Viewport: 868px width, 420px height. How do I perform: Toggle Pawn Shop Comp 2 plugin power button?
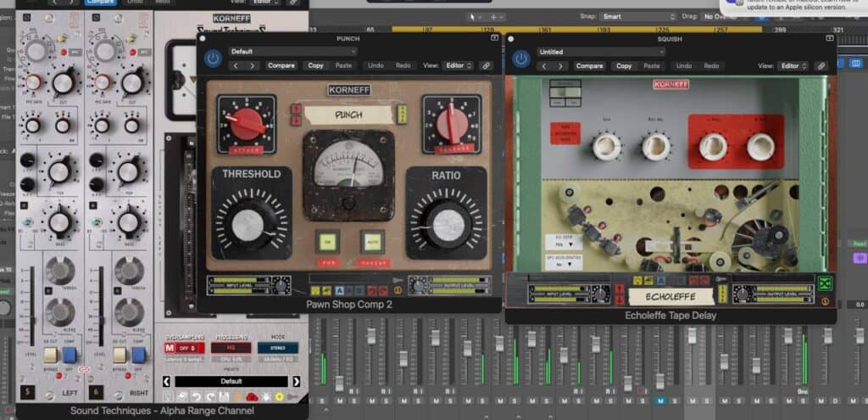[213, 59]
